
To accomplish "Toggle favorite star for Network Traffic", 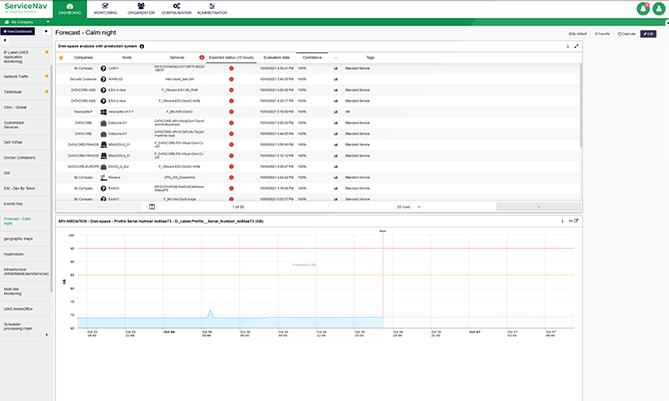I will [x=47, y=76].
